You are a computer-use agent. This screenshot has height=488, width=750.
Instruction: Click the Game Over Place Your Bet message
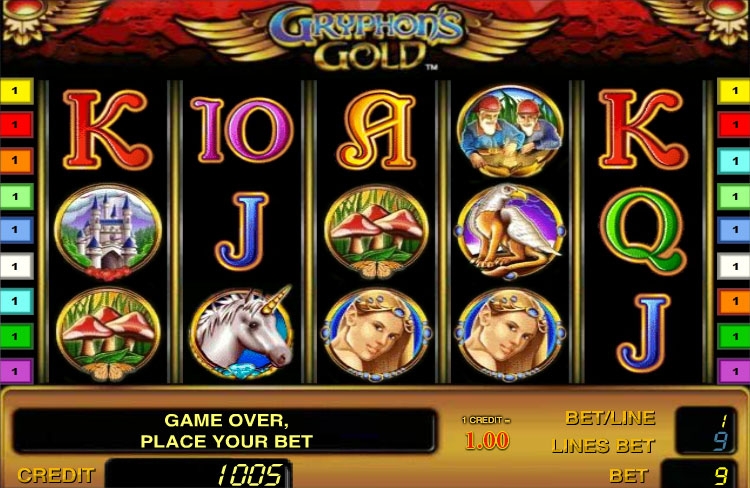[225, 431]
